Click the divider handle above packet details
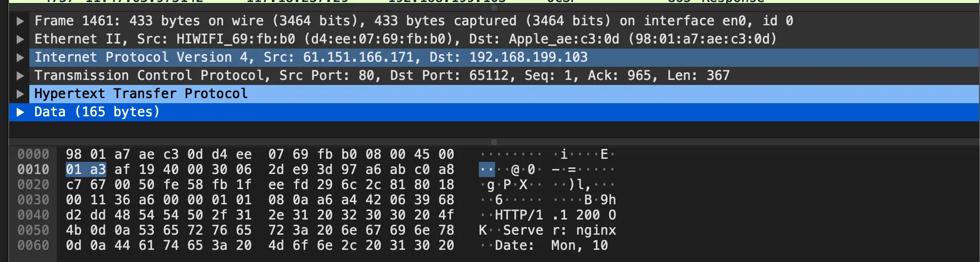The height and width of the screenshot is (262, 980). click(x=494, y=8)
